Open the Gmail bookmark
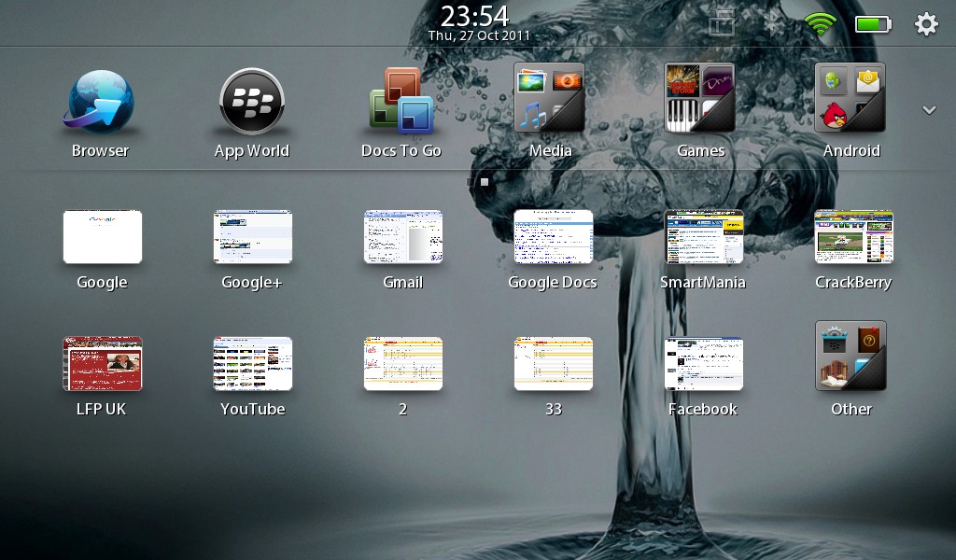 click(403, 236)
